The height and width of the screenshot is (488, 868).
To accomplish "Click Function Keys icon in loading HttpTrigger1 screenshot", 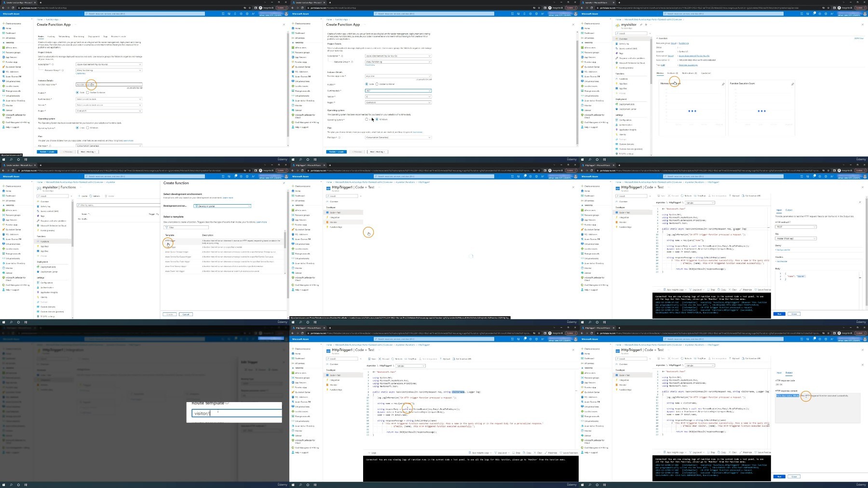I will 328,227.
